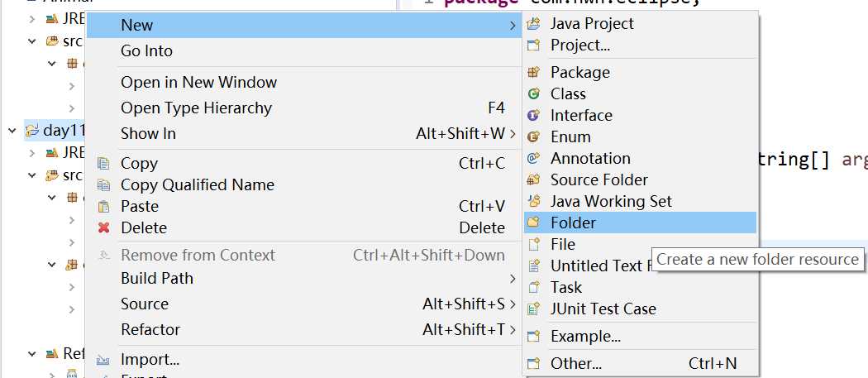Image resolution: width=868 pixels, height=378 pixels.
Task: Select Copy Qualified Name
Action: 198,185
